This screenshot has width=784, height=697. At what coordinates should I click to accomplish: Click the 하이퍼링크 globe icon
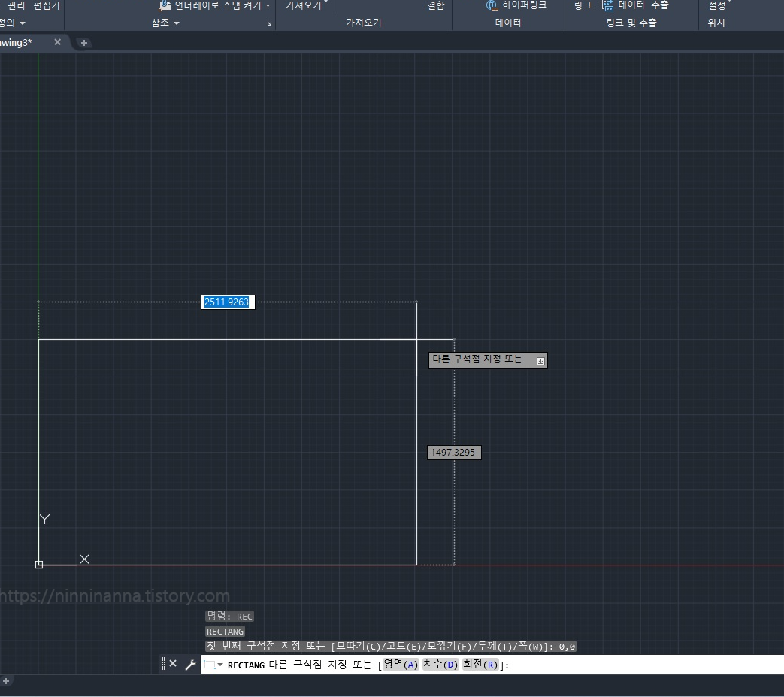492,5
